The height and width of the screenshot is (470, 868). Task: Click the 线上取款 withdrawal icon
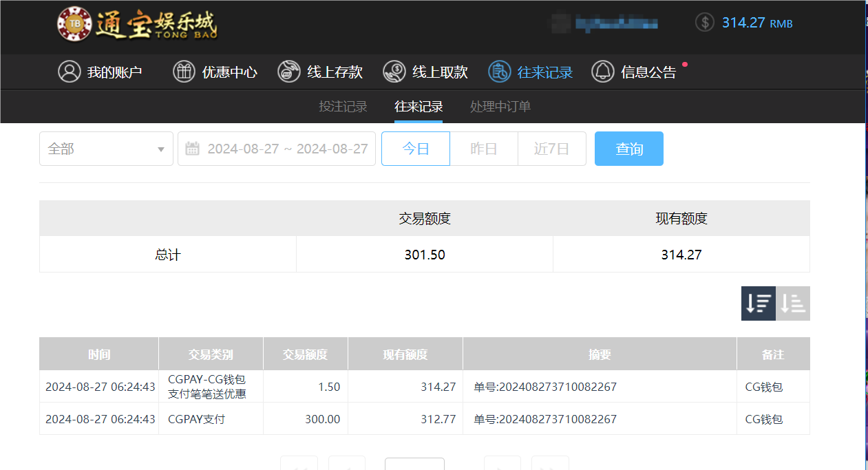pyautogui.click(x=394, y=71)
